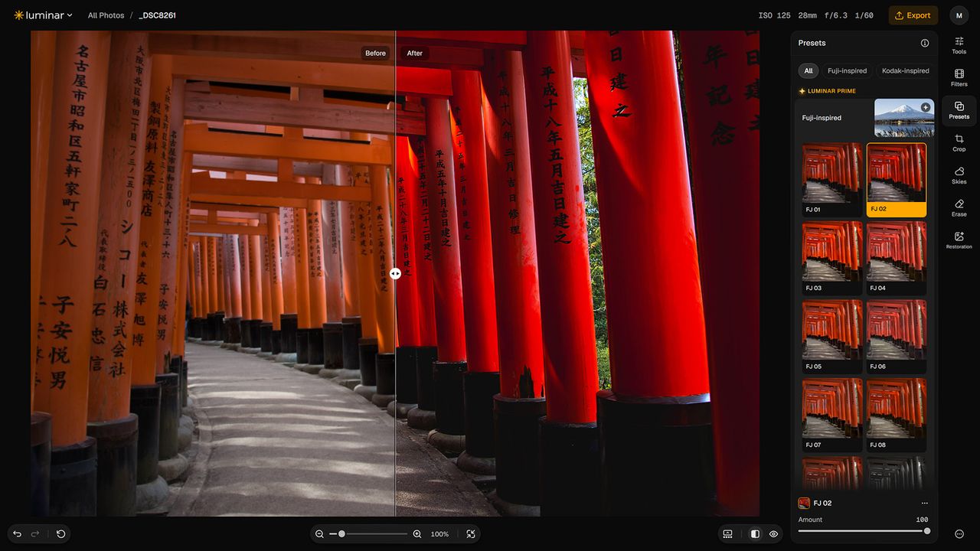Click the undo arrow
This screenshot has height=551, width=980.
(x=18, y=533)
